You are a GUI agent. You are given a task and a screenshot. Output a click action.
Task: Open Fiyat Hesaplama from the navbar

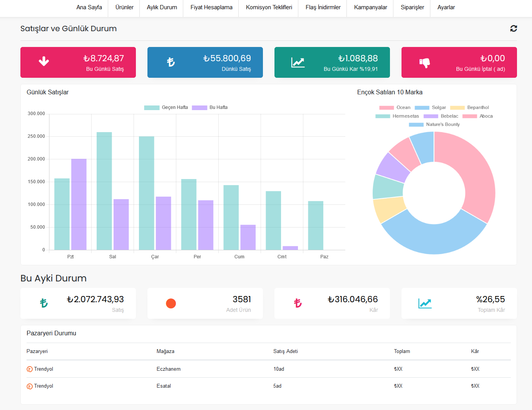coord(211,7)
